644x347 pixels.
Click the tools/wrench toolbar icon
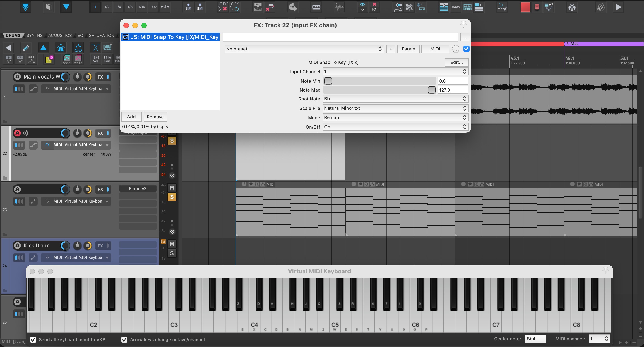(572, 7)
